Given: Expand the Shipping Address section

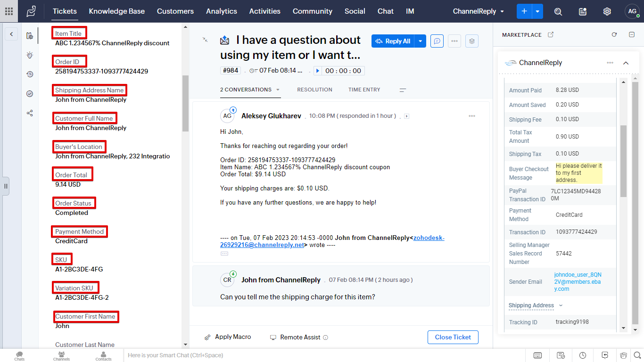Looking at the screenshot, I should click(x=536, y=305).
